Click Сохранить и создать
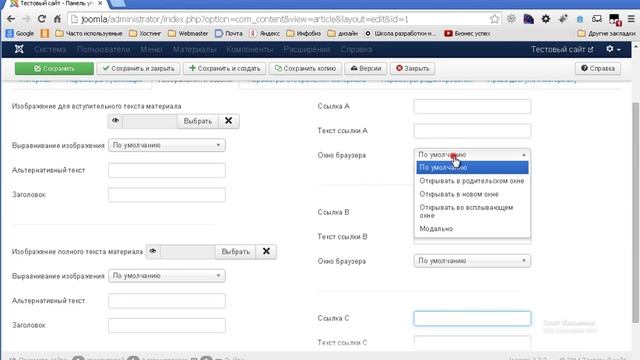The width and height of the screenshot is (640, 360). point(224,69)
